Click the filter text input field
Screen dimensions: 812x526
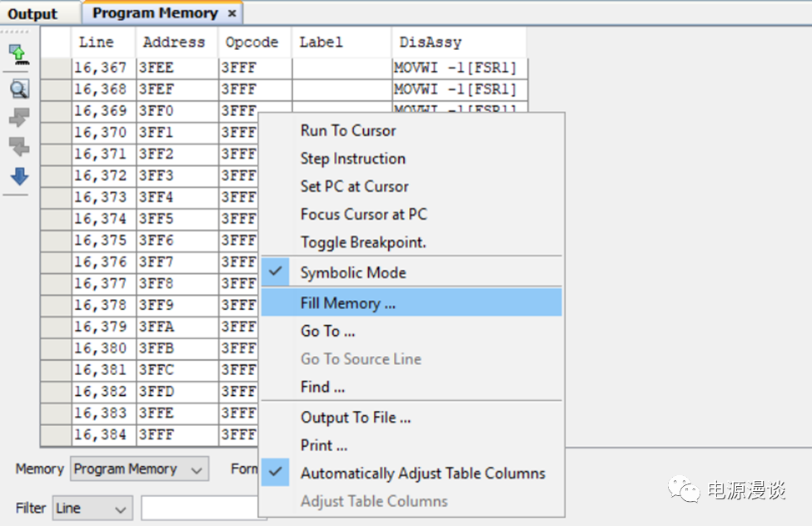pyautogui.click(x=200, y=508)
